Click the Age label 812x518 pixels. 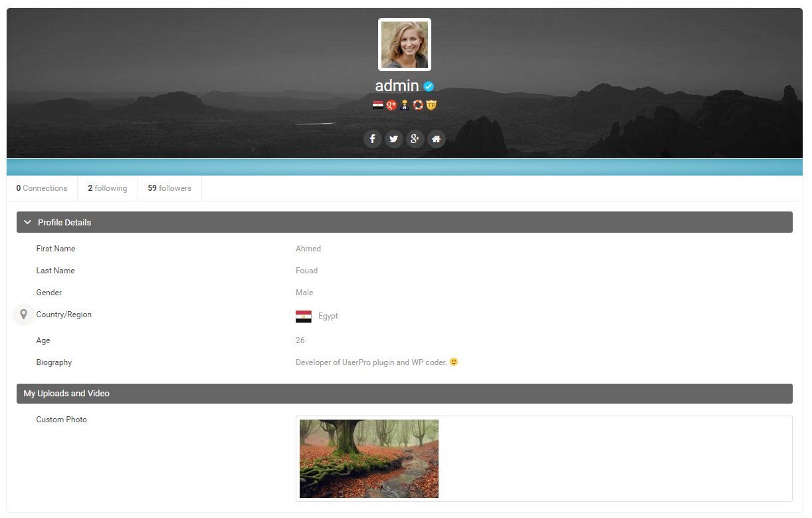point(43,340)
